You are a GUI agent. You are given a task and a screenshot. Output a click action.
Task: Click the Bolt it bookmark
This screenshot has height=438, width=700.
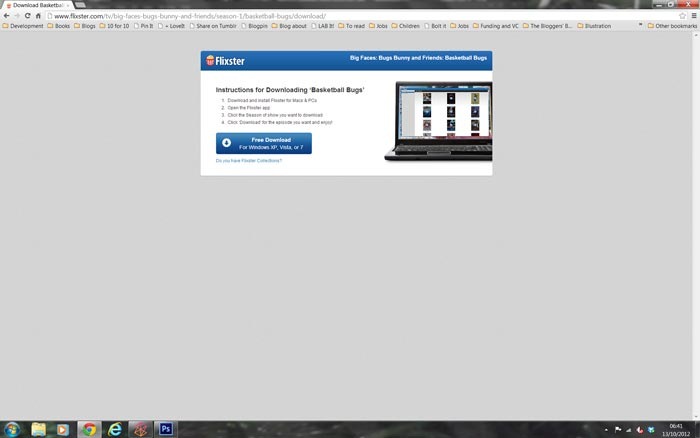pos(435,26)
